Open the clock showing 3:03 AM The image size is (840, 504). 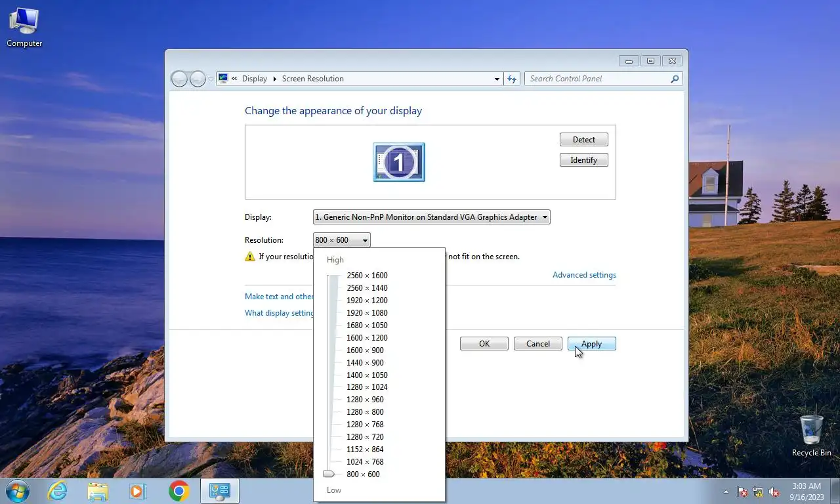coord(807,492)
